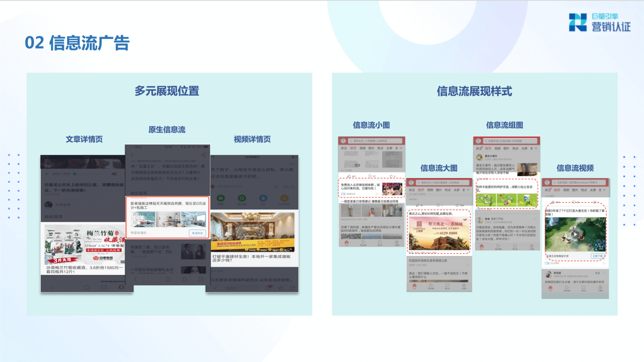Tap the menu icon in the 原生信息流 bottom bar

click(168, 279)
